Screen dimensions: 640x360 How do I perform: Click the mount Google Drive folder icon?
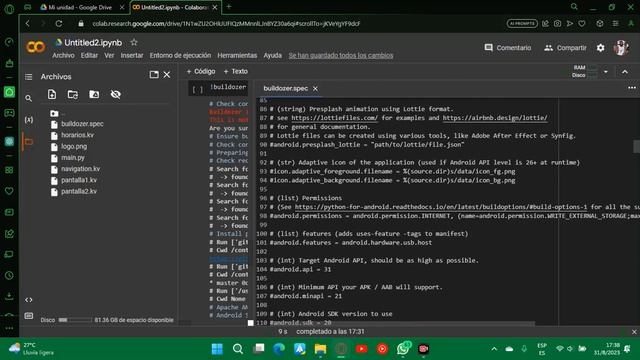coord(94,94)
